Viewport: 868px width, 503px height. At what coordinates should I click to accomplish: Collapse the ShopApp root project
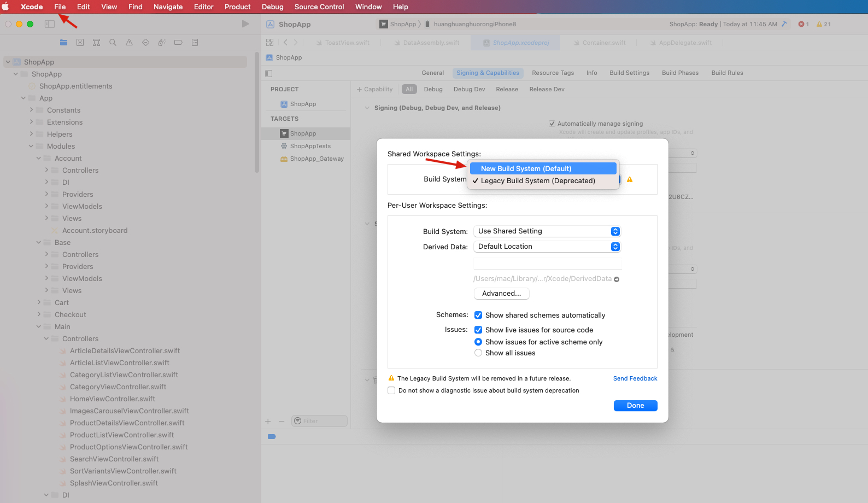8,62
